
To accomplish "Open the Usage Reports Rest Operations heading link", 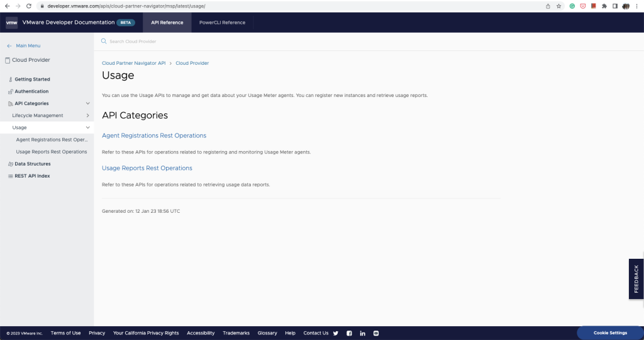I will (147, 168).
